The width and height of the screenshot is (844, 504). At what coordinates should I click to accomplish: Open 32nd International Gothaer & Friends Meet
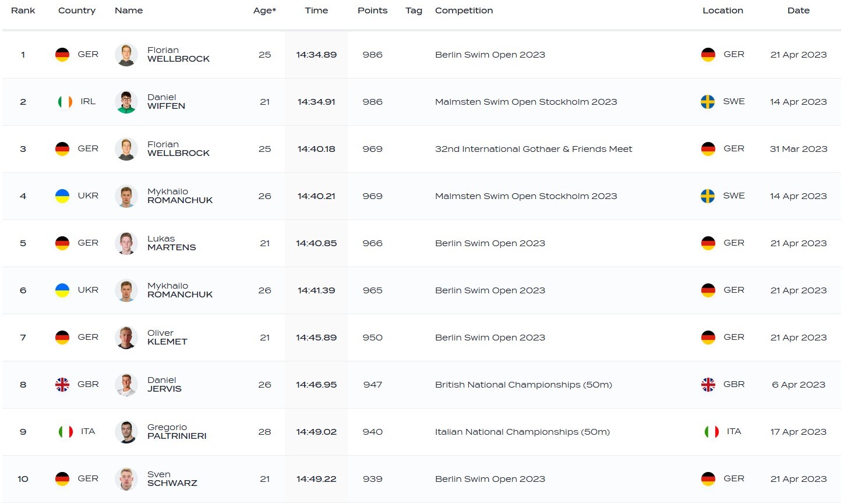pyautogui.click(x=533, y=149)
